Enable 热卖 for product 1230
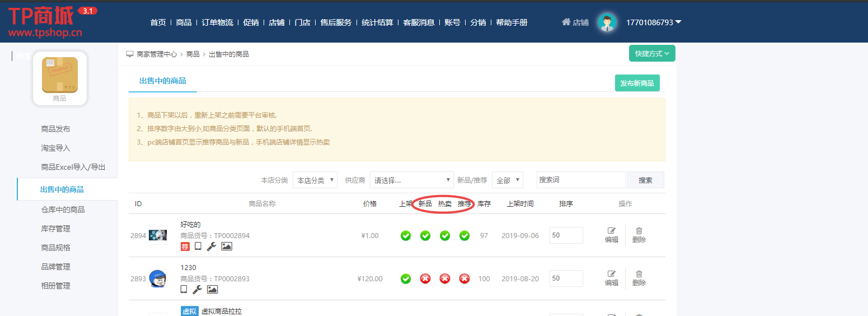The height and width of the screenshot is (316, 868). (x=445, y=278)
